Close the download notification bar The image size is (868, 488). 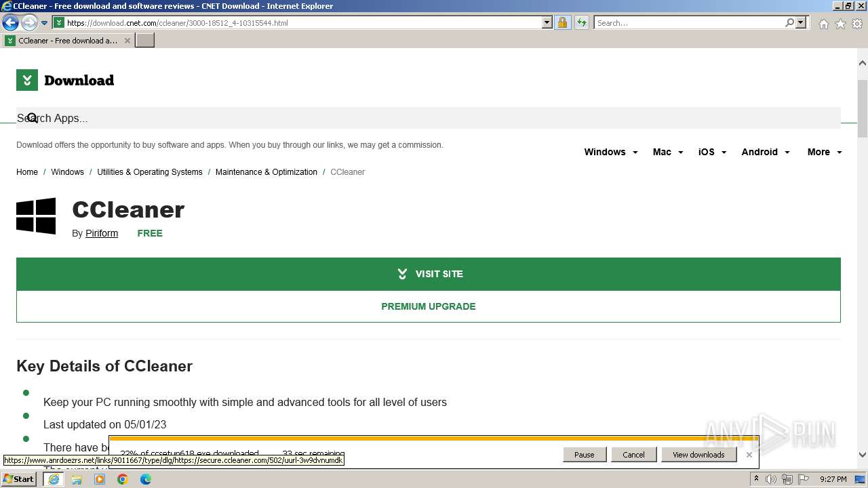pyautogui.click(x=749, y=455)
